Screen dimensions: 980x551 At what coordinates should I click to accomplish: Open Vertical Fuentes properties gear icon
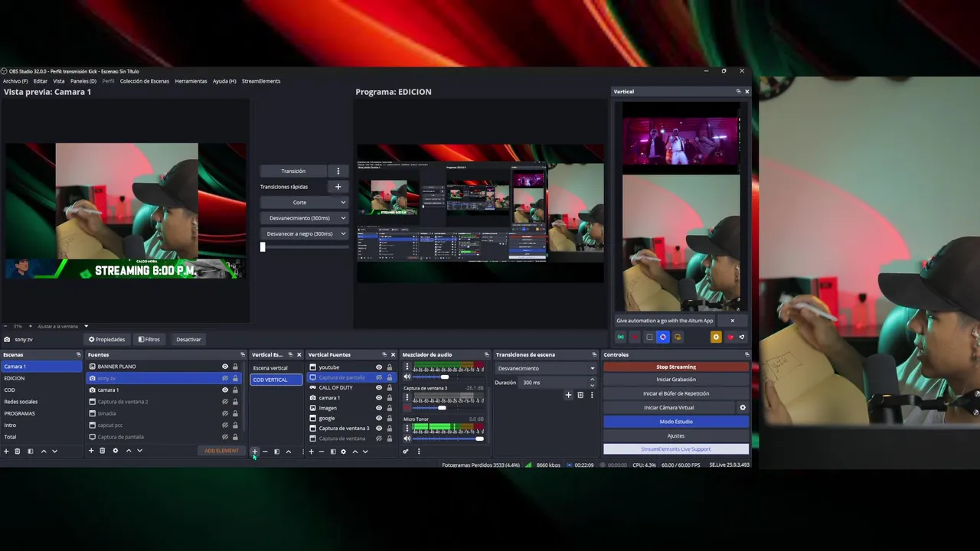point(343,452)
